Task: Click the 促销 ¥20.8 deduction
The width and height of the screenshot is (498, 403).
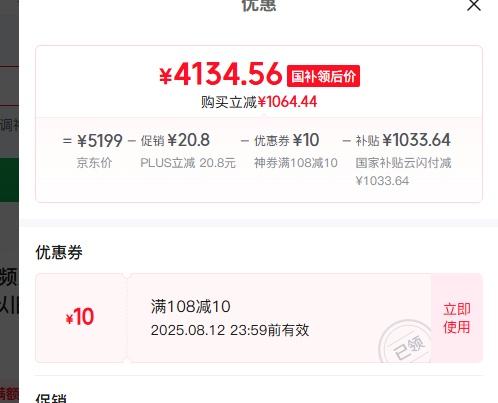Action: click(x=175, y=140)
